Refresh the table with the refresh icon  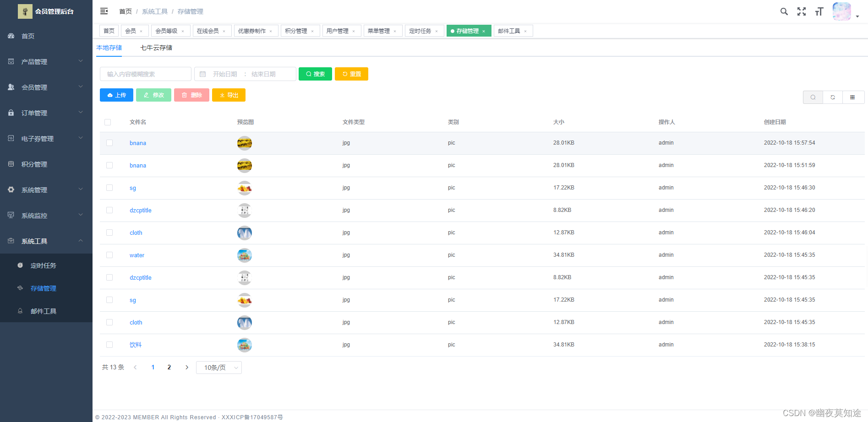[x=833, y=97]
